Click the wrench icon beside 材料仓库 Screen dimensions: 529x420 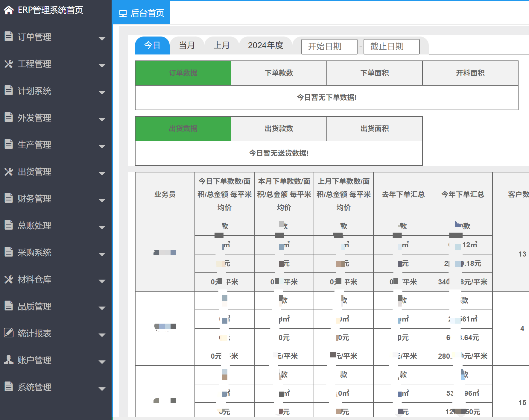click(x=9, y=279)
